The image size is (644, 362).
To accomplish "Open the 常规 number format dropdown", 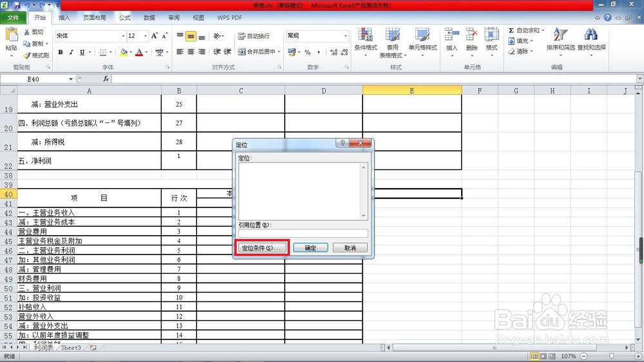I will coord(345,35).
